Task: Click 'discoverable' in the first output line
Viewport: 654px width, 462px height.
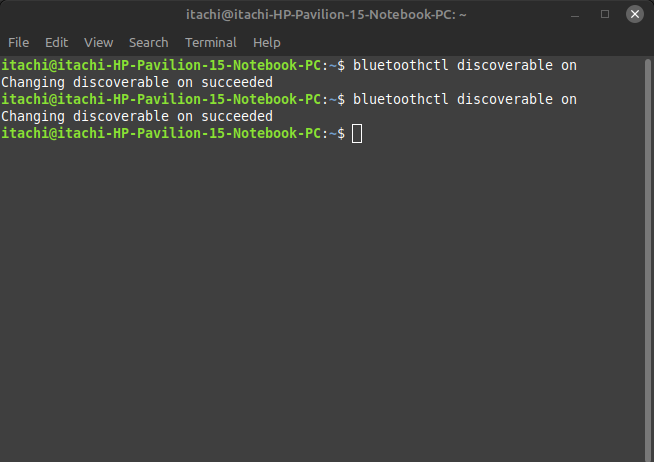Action: (122, 83)
